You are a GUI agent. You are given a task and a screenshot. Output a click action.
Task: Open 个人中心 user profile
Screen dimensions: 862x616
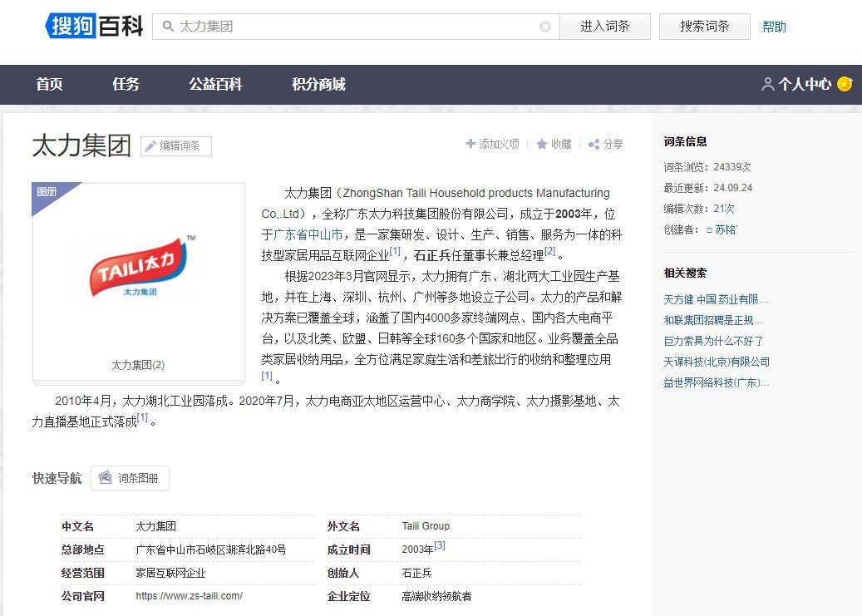796,84
